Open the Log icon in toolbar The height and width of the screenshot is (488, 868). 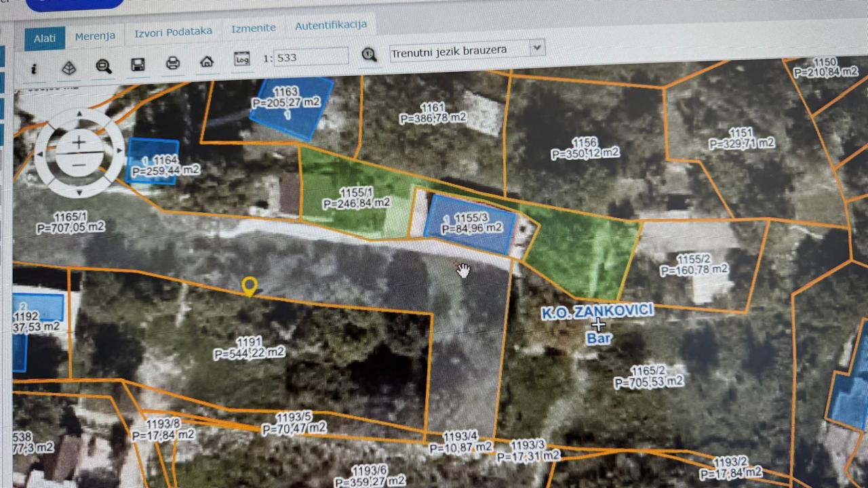tap(241, 60)
